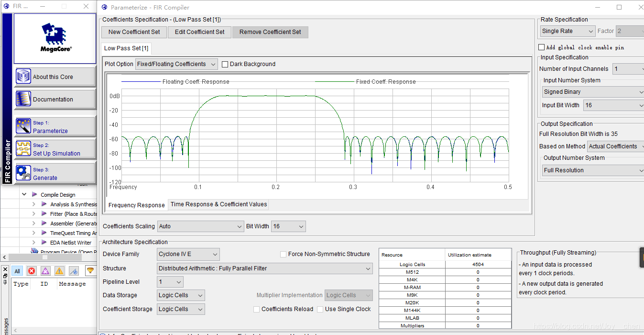
Task: Click the float Messages panel icon
Action: 5,276
